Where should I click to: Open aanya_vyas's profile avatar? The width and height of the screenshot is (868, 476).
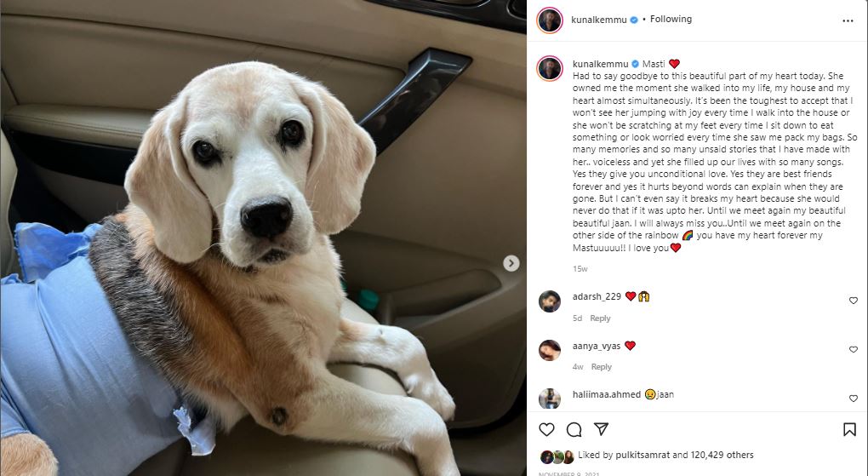550,350
